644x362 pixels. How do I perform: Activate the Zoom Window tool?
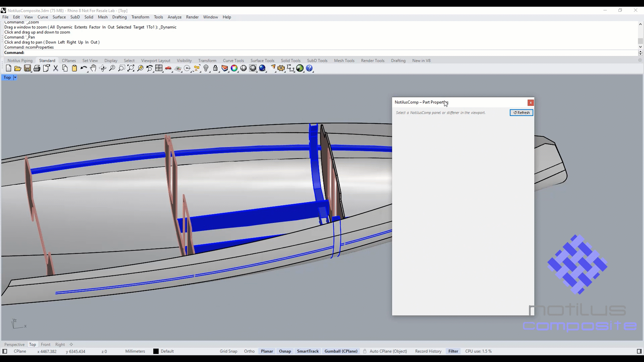[121, 68]
